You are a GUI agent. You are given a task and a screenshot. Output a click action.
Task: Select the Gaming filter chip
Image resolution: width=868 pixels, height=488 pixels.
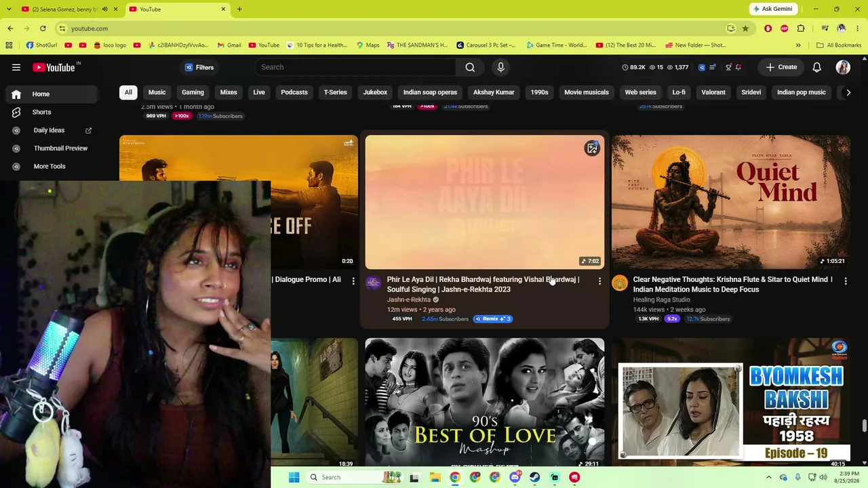193,92
